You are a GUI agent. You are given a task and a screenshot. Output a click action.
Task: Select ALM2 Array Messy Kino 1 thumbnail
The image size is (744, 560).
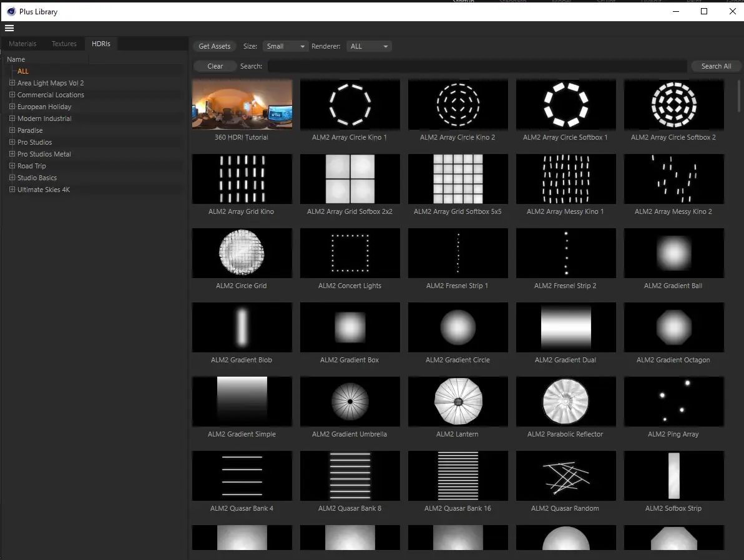click(x=566, y=179)
